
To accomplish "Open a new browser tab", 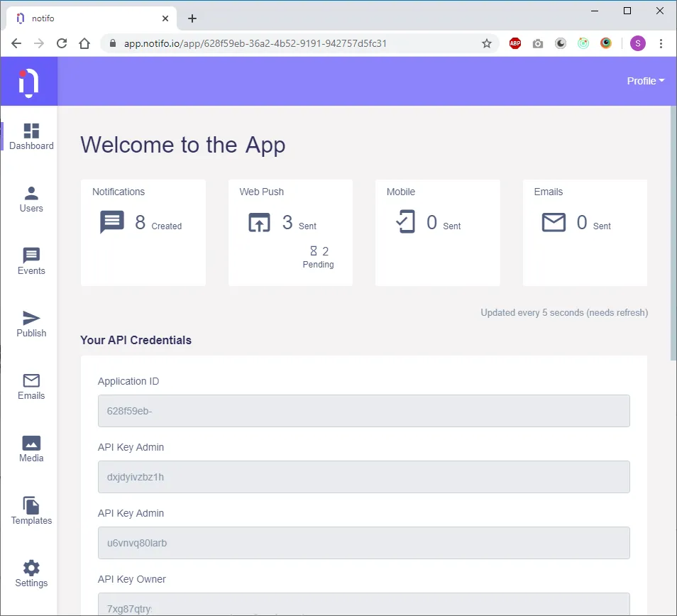I will (x=192, y=18).
